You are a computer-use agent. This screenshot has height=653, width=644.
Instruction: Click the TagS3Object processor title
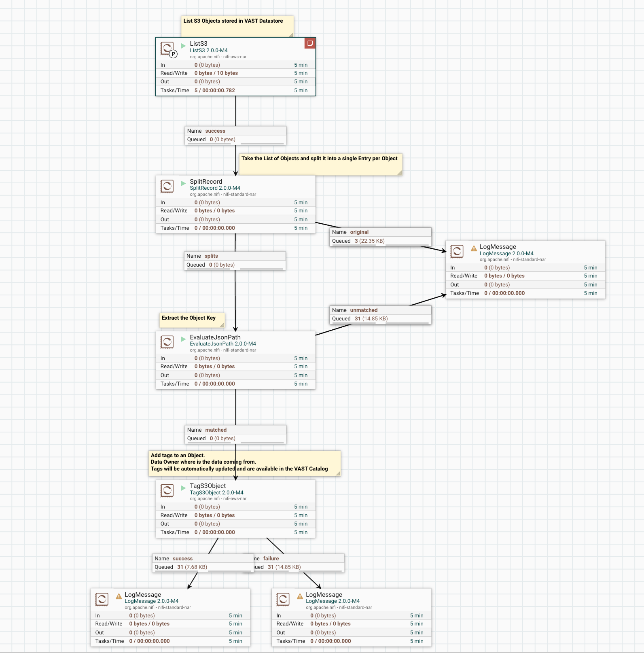[x=208, y=486]
